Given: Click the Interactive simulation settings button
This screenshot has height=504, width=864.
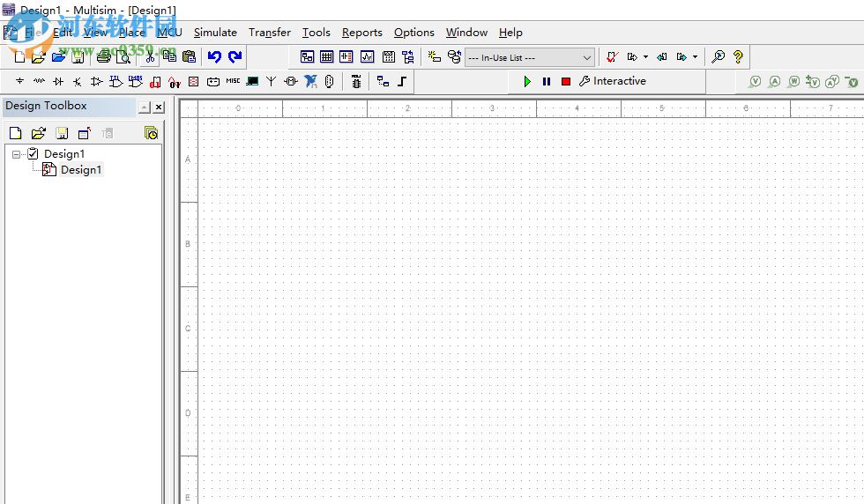Looking at the screenshot, I should (x=613, y=81).
